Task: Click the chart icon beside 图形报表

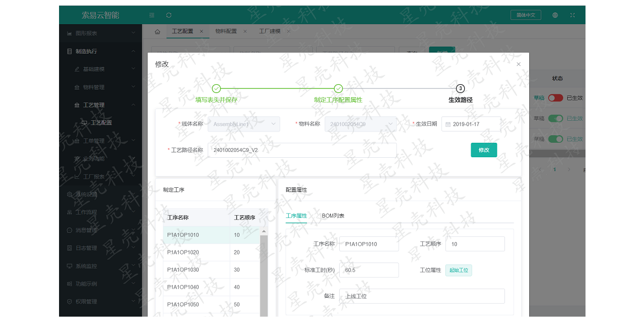Action: [69, 33]
